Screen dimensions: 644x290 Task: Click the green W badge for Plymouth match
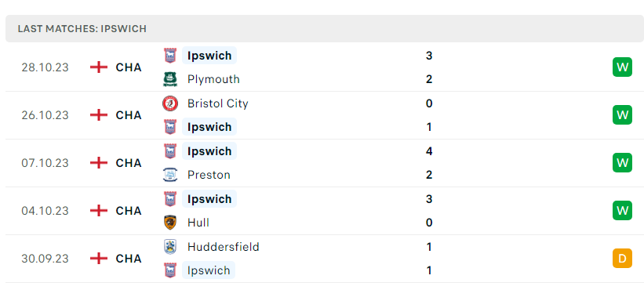(x=622, y=67)
